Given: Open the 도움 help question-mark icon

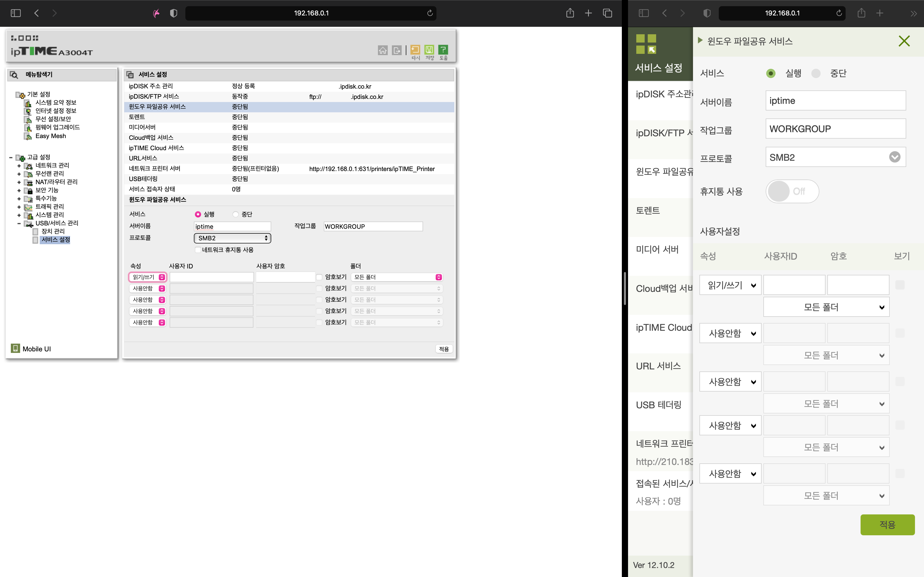Looking at the screenshot, I should point(443,50).
